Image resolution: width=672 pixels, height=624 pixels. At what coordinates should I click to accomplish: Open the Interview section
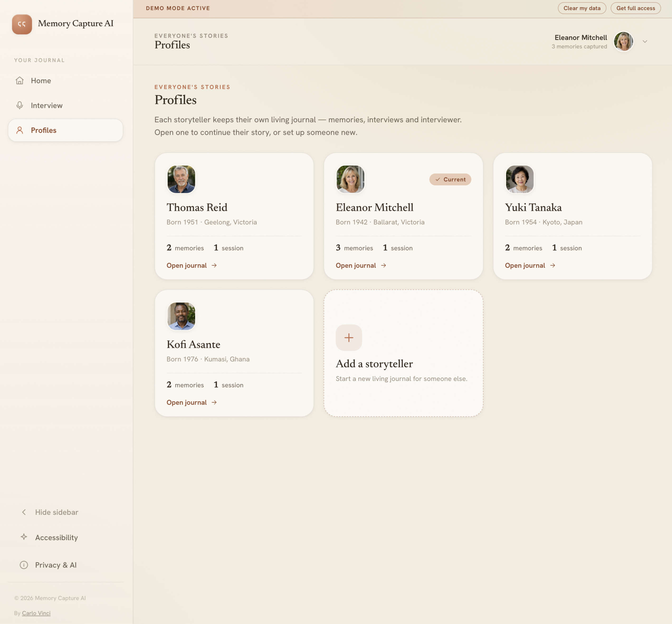(x=65, y=105)
